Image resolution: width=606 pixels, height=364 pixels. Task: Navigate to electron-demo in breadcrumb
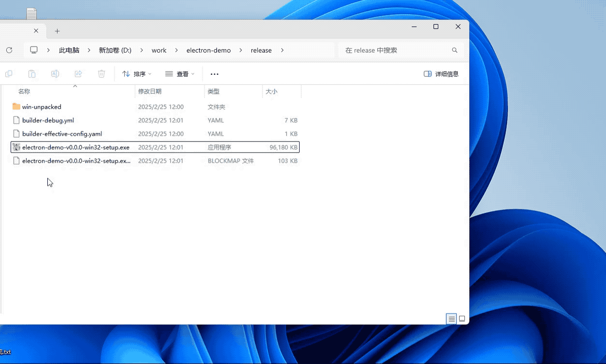(209, 50)
